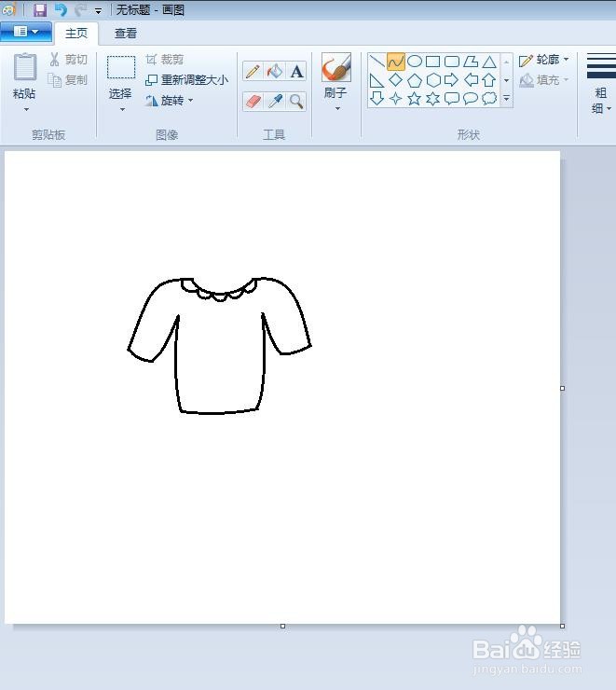The width and height of the screenshot is (616, 690).
Task: Select the Four-point star shape
Action: 396,98
